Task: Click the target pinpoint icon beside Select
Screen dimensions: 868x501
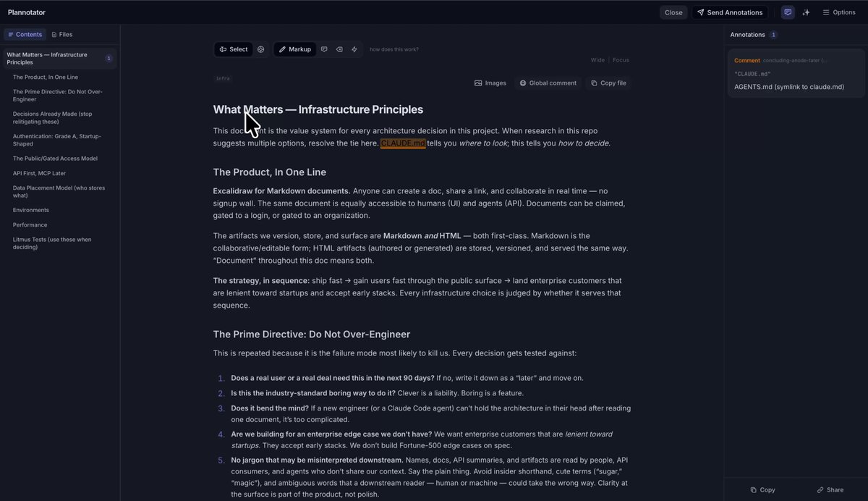Action: tap(261, 49)
